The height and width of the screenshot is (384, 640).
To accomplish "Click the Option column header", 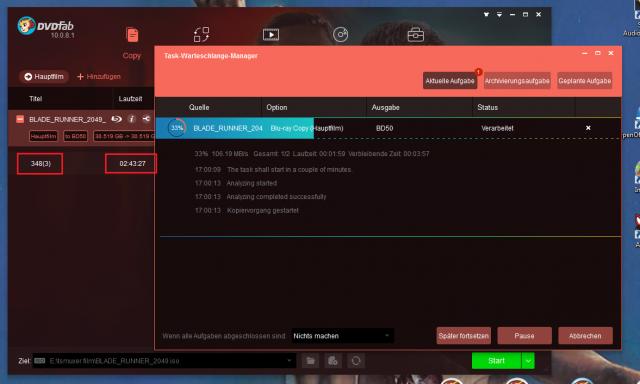I will tap(277, 107).
